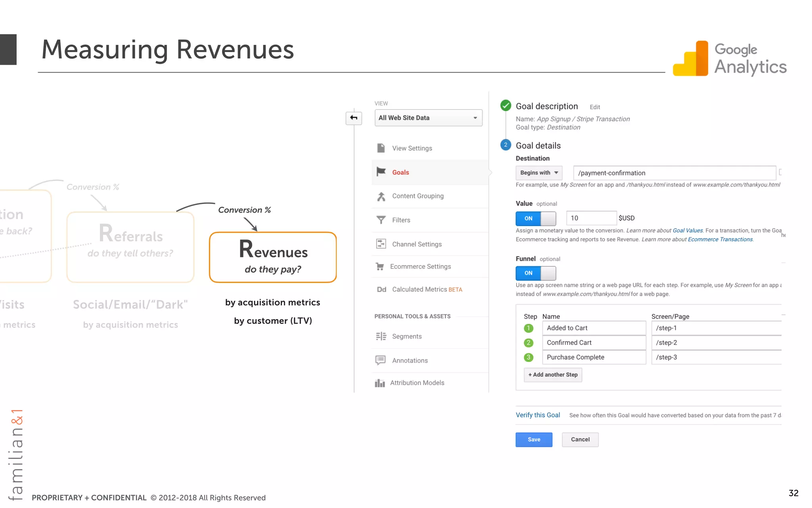
Task: Click 'App Signup / Stripe Transaction' goal name
Action: [583, 119]
